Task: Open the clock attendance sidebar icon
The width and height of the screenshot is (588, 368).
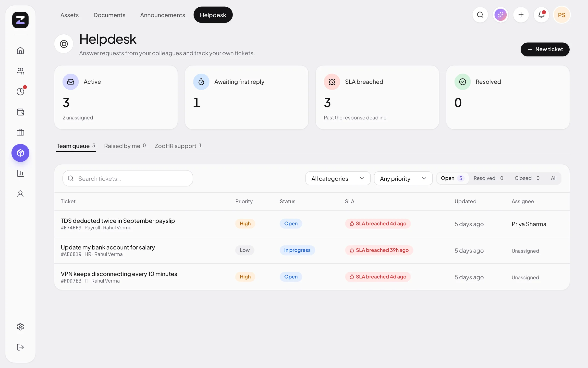Action: click(20, 92)
